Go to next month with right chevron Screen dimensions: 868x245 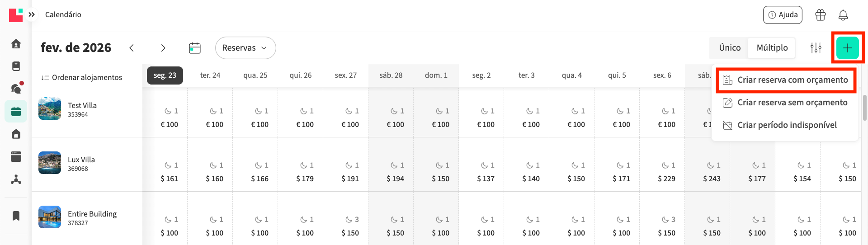[163, 48]
